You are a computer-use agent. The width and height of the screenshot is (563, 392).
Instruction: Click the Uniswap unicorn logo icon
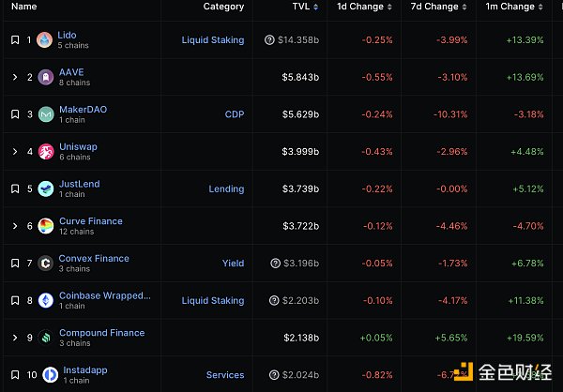tap(45, 152)
